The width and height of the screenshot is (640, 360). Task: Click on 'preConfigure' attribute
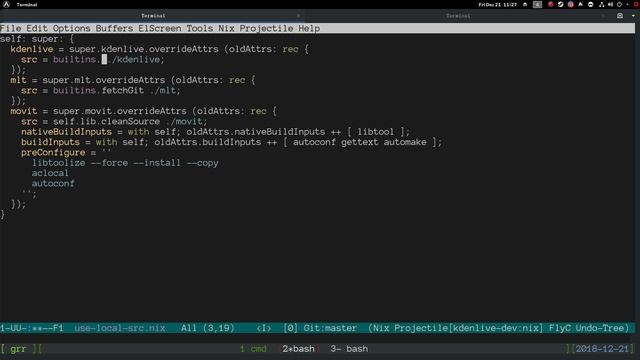coord(53,153)
